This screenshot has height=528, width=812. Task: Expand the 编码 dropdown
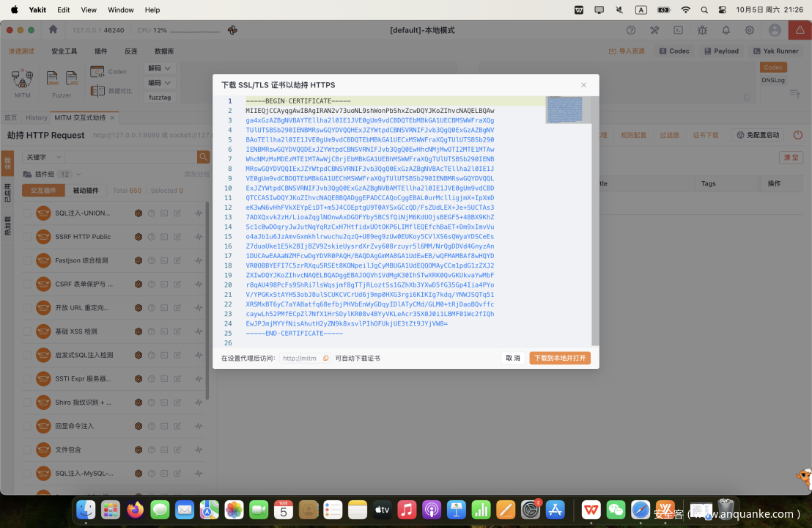pos(160,82)
